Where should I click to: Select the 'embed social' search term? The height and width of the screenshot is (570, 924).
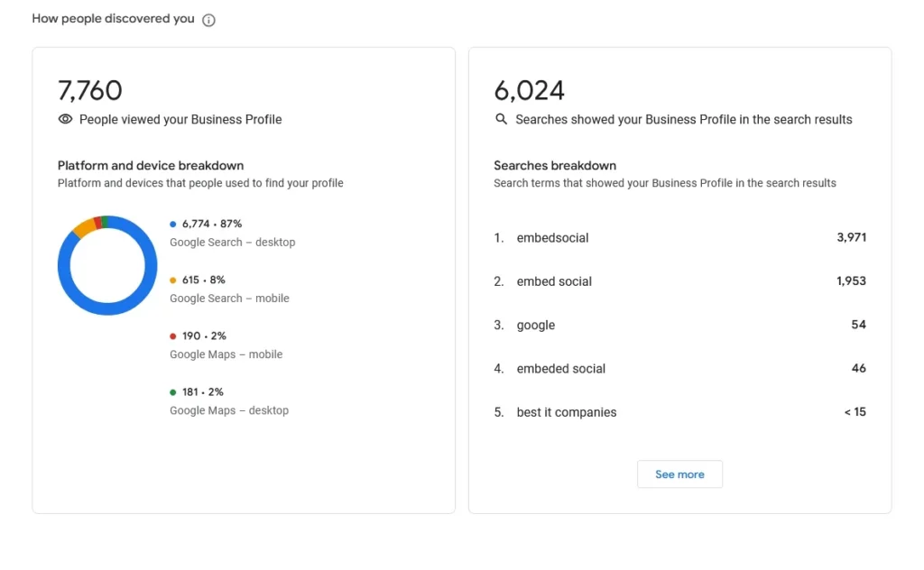(554, 281)
